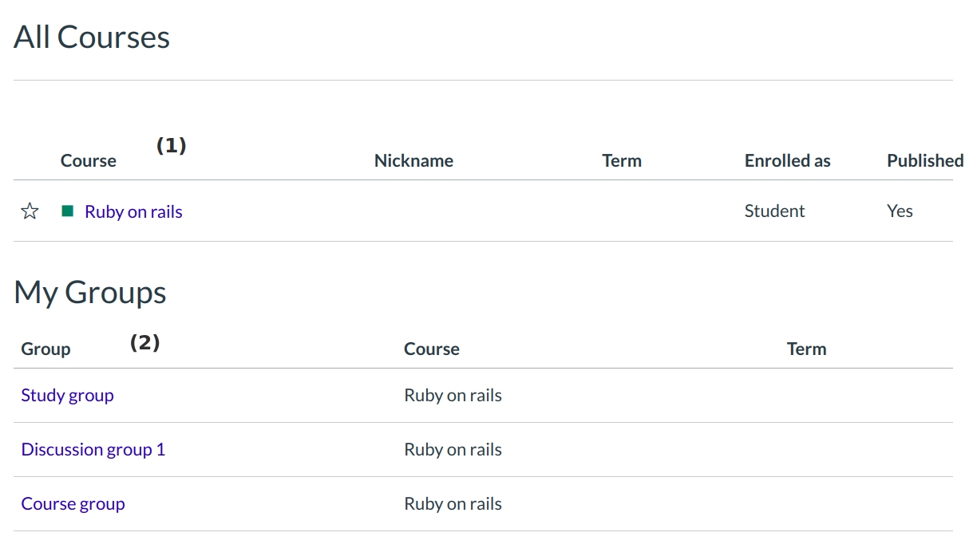Click the Term header in My Groups table
This screenshot has width=973, height=560.
806,349
